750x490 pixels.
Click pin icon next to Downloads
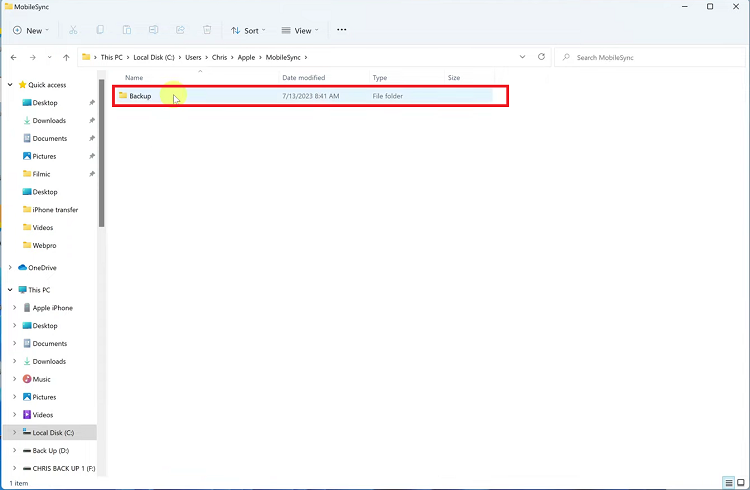point(92,121)
